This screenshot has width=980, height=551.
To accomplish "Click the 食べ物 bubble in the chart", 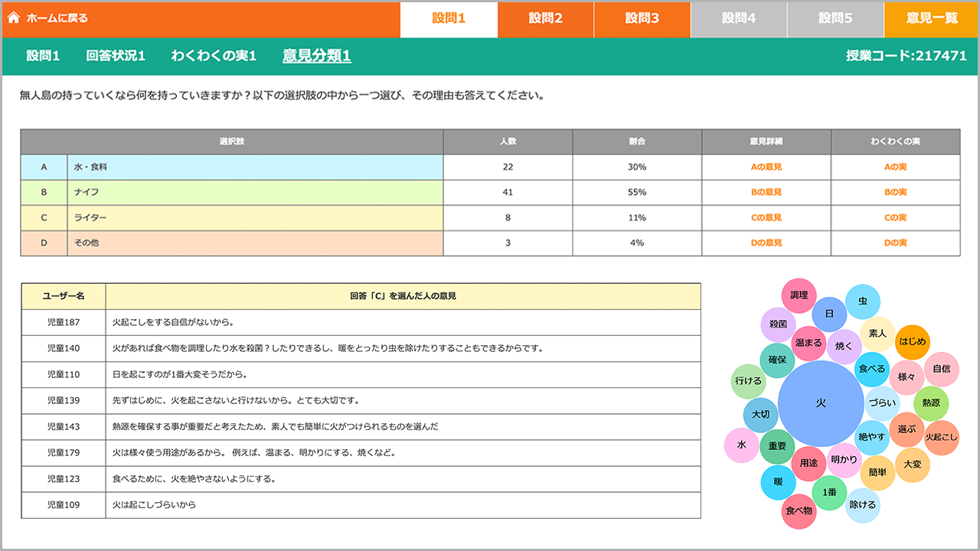I will coord(798,510).
